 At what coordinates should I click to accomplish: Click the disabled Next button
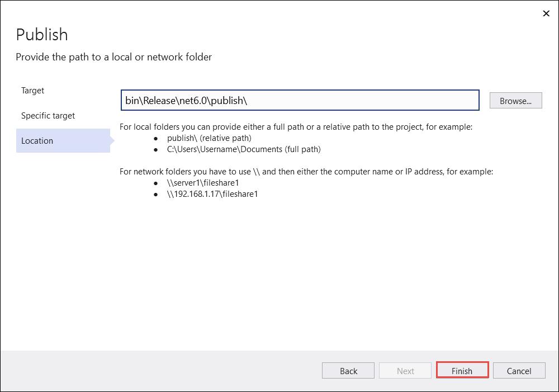[405, 370]
